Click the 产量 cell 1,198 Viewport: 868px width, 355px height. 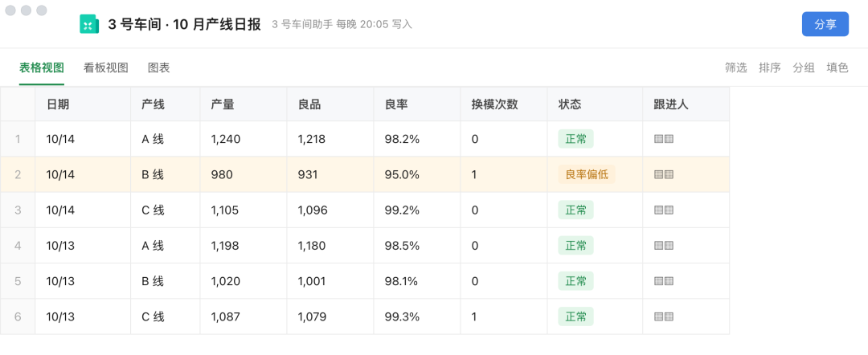(244, 246)
